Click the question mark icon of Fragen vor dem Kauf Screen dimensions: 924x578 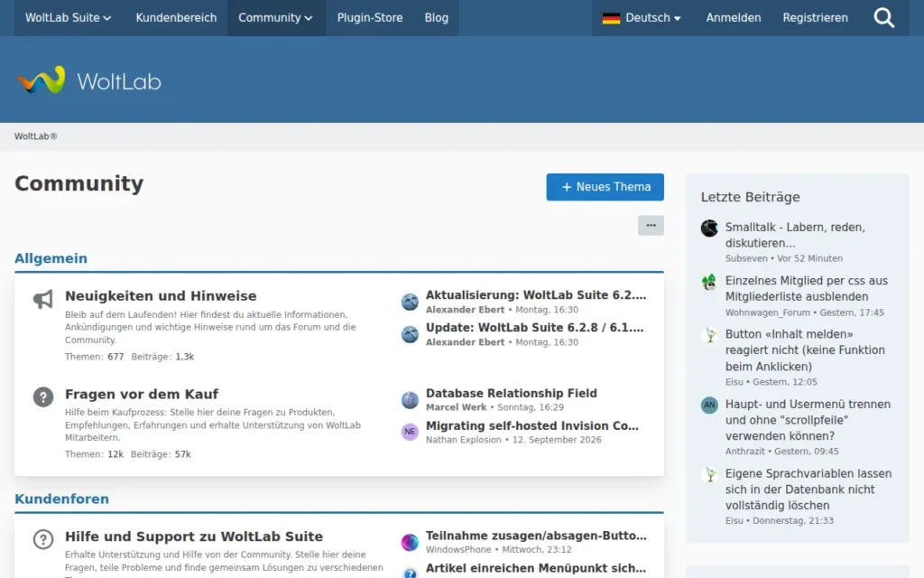click(x=43, y=397)
